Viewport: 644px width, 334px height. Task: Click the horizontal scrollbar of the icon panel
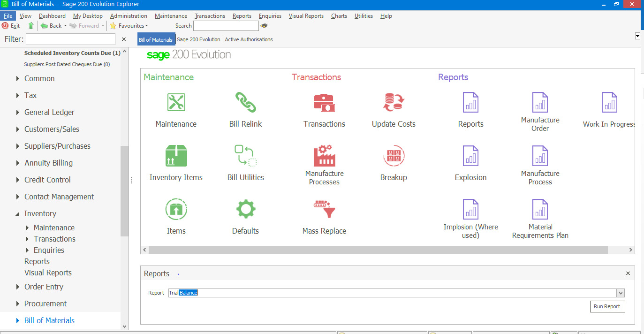pos(378,250)
